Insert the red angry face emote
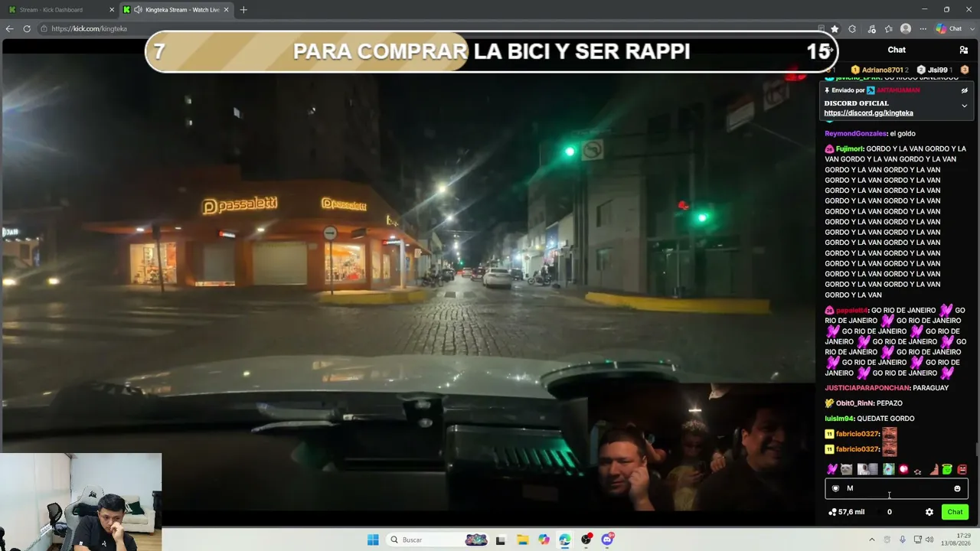Screen dimensions: 980x551 click(962, 469)
